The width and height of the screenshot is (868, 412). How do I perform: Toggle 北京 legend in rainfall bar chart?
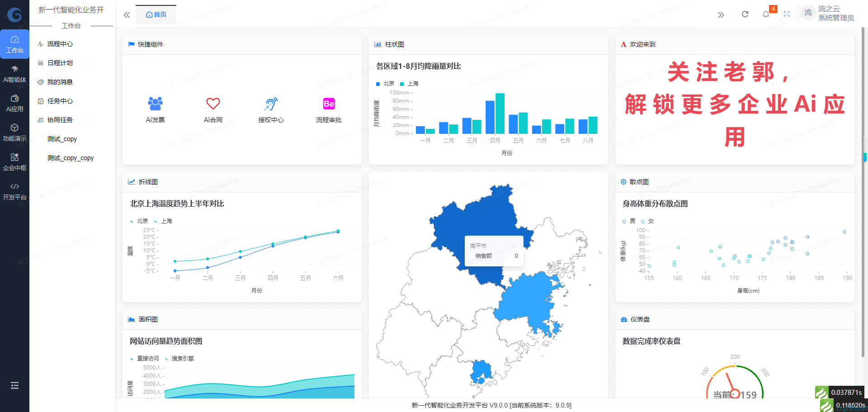(x=385, y=84)
